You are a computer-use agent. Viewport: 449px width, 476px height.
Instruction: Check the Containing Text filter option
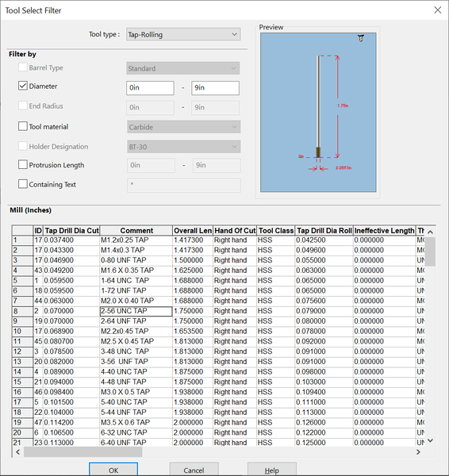pos(23,184)
